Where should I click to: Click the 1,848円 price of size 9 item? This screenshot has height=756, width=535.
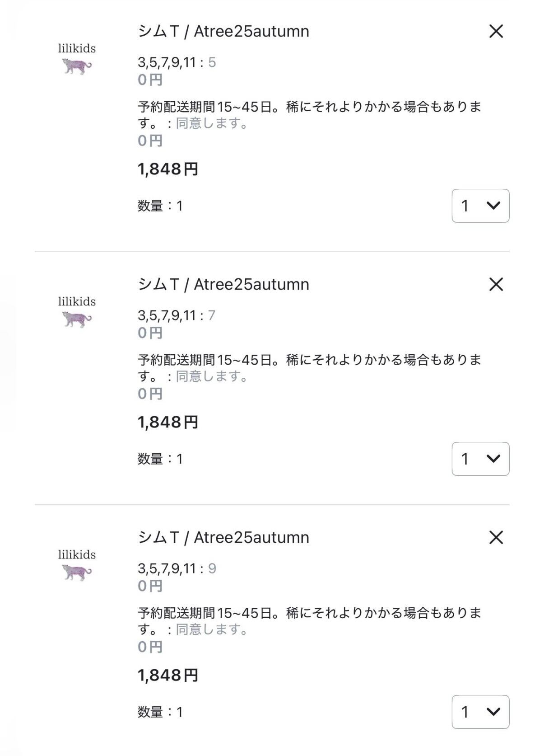click(x=168, y=676)
